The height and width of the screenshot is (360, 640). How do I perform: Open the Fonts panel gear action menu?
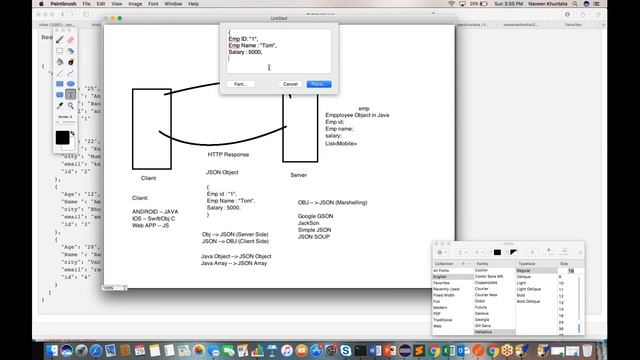[x=442, y=253]
